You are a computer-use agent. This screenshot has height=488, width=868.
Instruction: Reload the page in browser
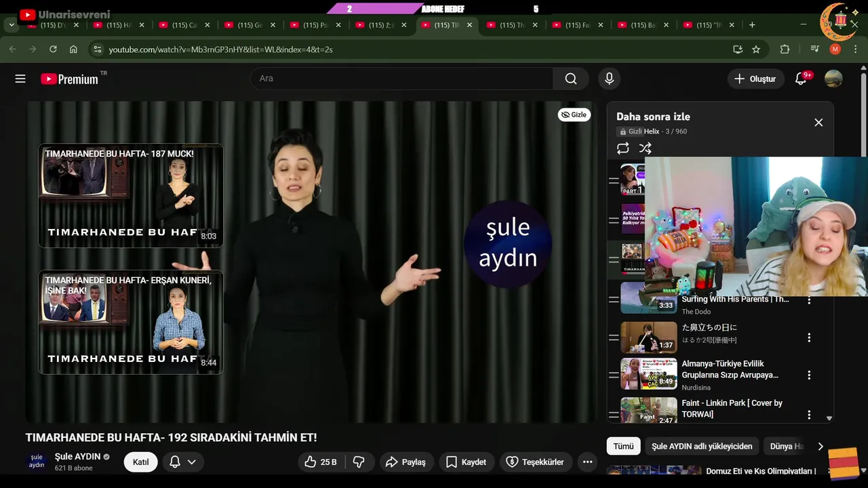53,49
